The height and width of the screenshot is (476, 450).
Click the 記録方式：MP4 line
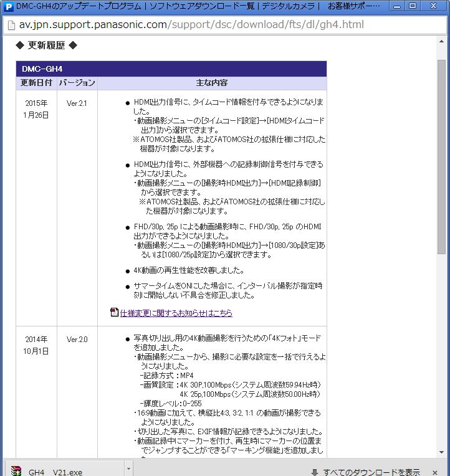pos(166,376)
